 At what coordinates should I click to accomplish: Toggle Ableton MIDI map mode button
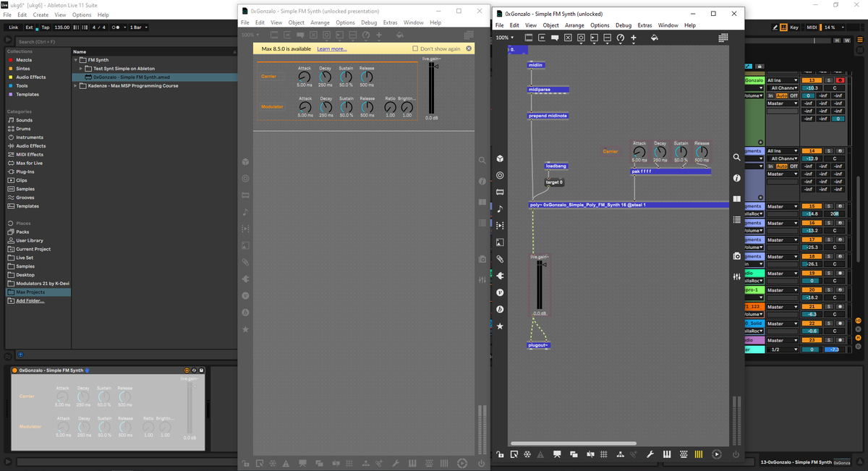pyautogui.click(x=812, y=27)
